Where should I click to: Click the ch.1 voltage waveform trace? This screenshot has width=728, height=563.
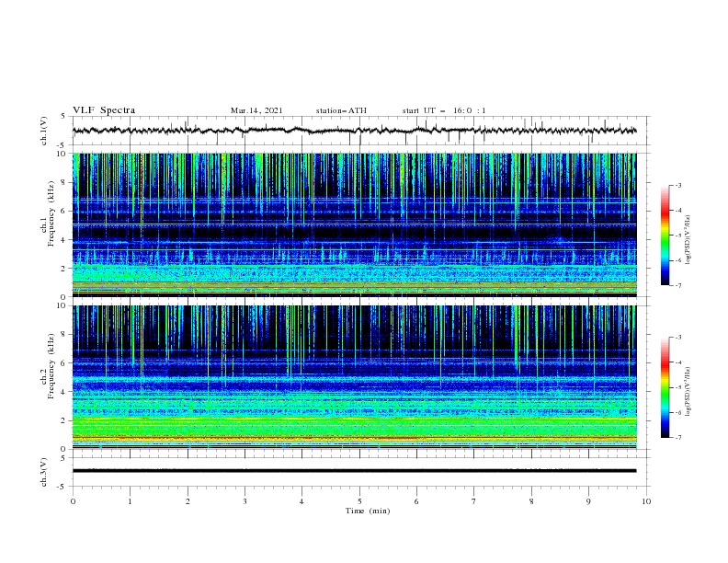point(354,131)
